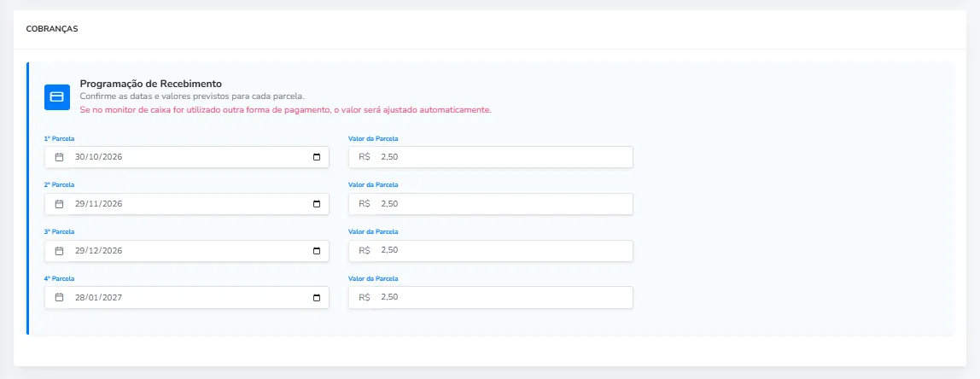Click calendar icon left of 30/10/2026
Screen dimensions: 980x379
tap(60, 157)
